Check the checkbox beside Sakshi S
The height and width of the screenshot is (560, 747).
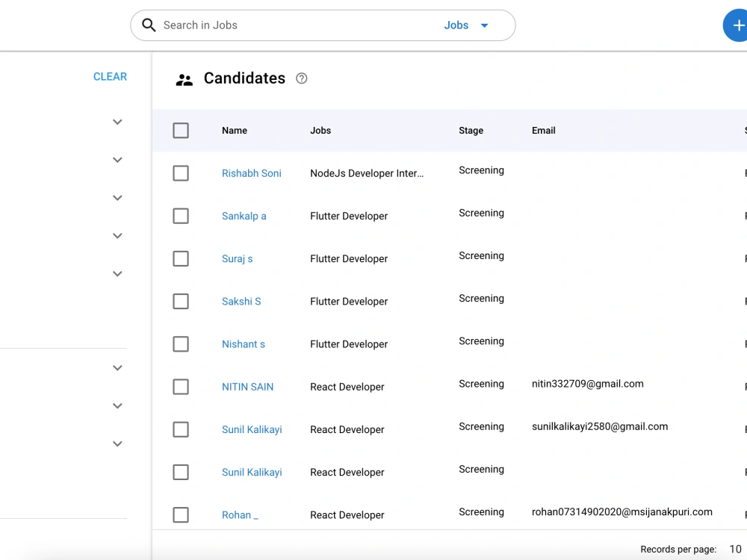tap(180, 301)
